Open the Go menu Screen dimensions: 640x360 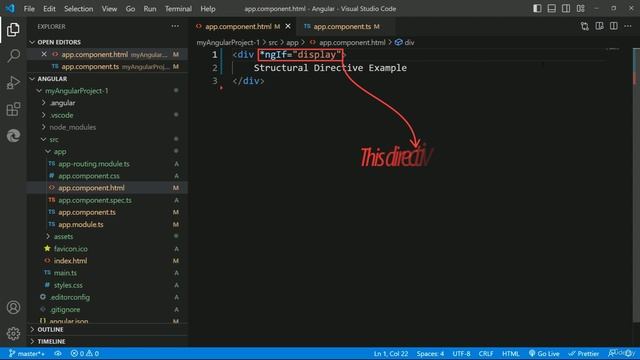pos(130,9)
